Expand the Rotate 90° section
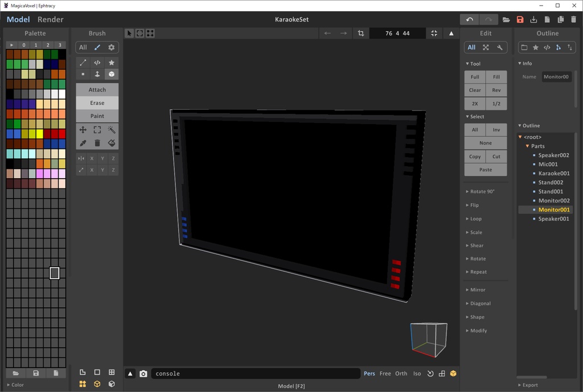583x392 pixels. (480, 192)
